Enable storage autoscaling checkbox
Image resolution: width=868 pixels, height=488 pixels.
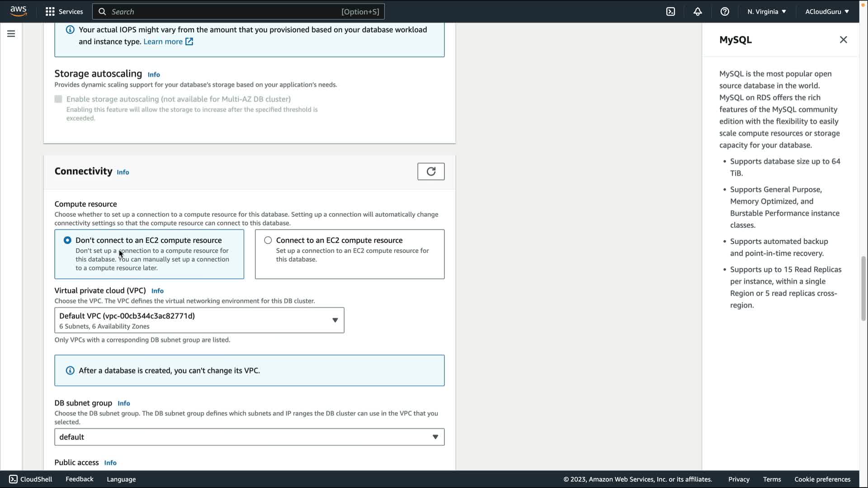click(x=58, y=99)
